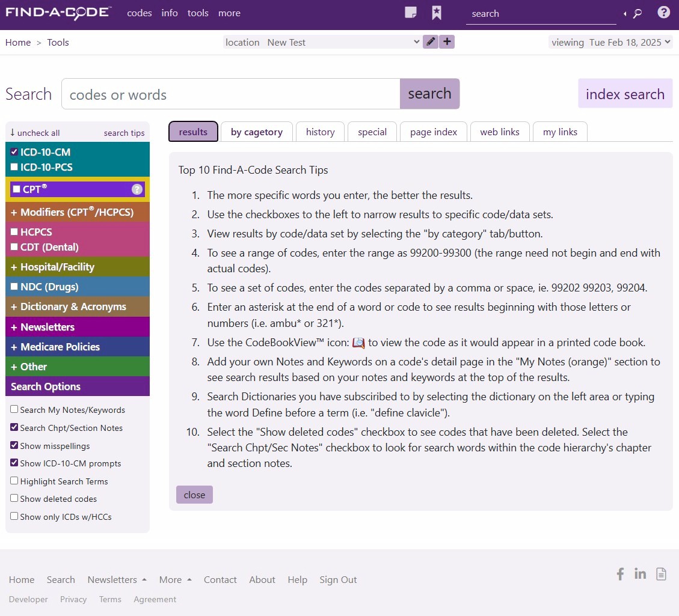
Task: Check Search My Notes/Keywords option
Action: [x=14, y=409]
